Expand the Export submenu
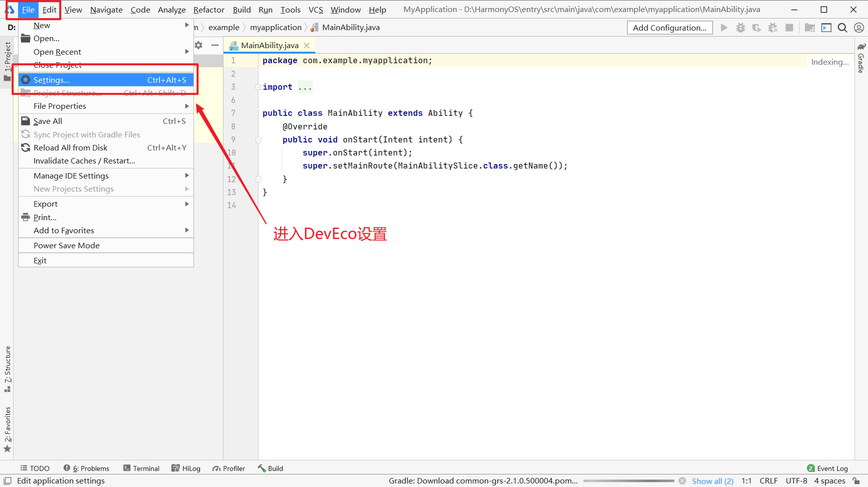 coord(106,204)
